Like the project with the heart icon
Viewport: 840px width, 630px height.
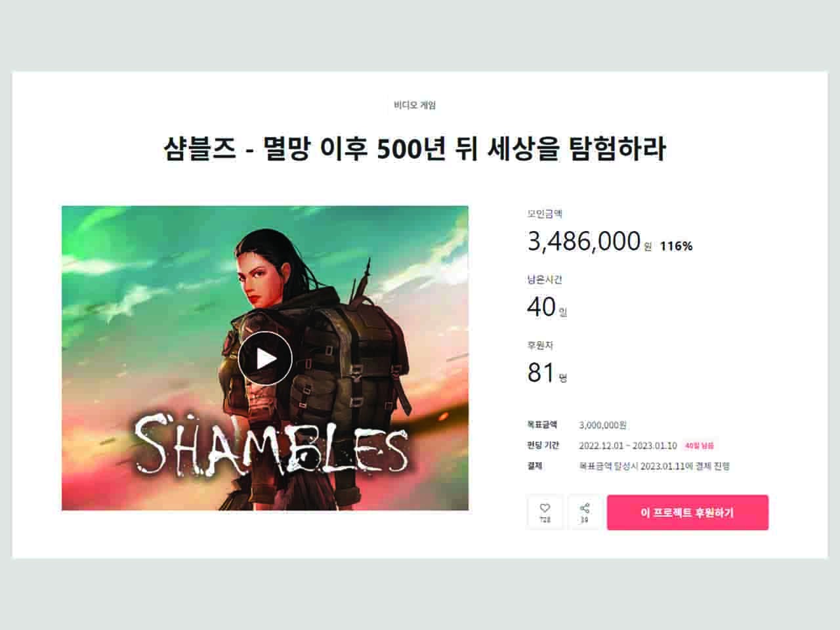[545, 512]
